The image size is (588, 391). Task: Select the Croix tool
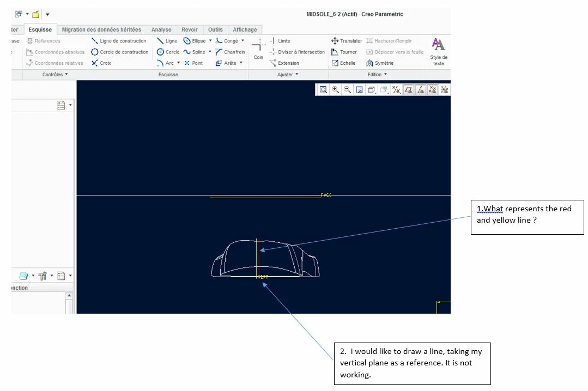pyautogui.click(x=101, y=63)
